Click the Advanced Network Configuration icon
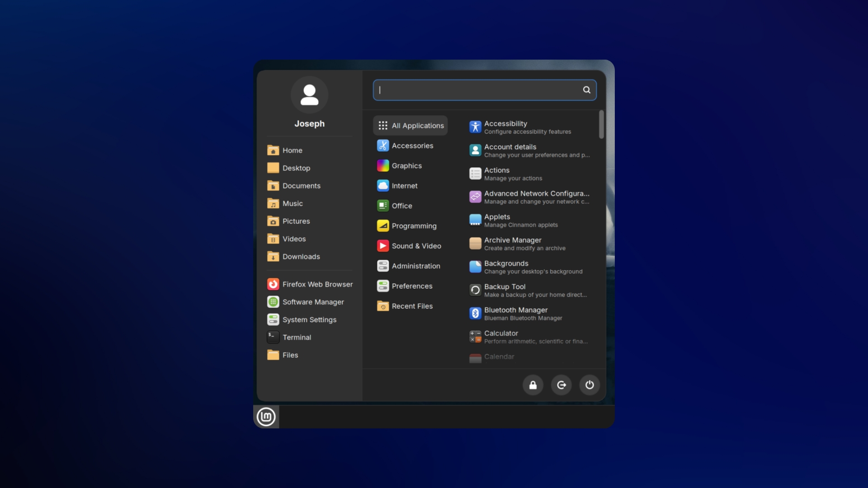 (475, 197)
